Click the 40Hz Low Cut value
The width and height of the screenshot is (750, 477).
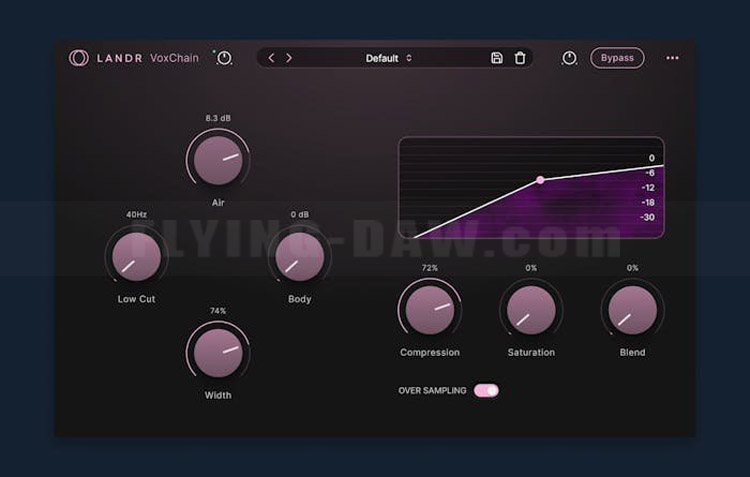click(136, 214)
